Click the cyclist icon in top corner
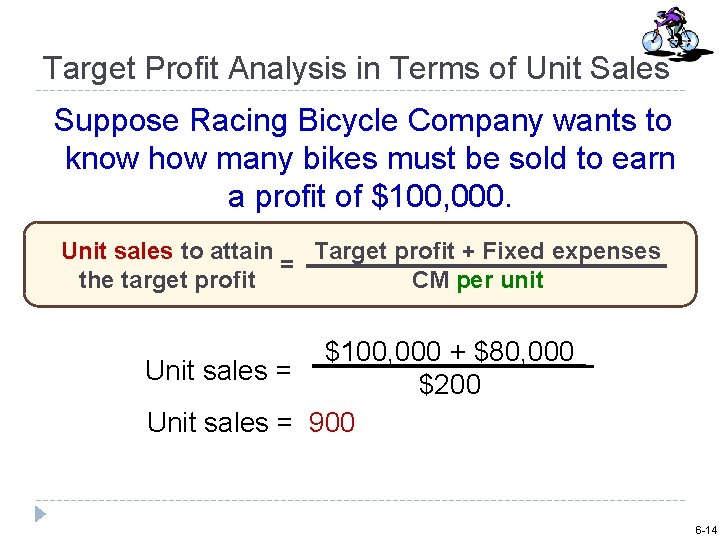 [669, 31]
